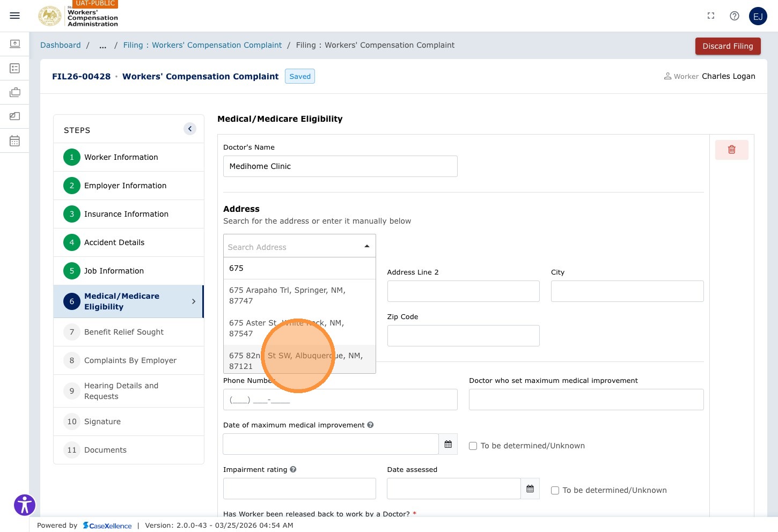This screenshot has width=778, height=532.
Task: Open the upload icon in left sidebar
Action: tap(15, 43)
